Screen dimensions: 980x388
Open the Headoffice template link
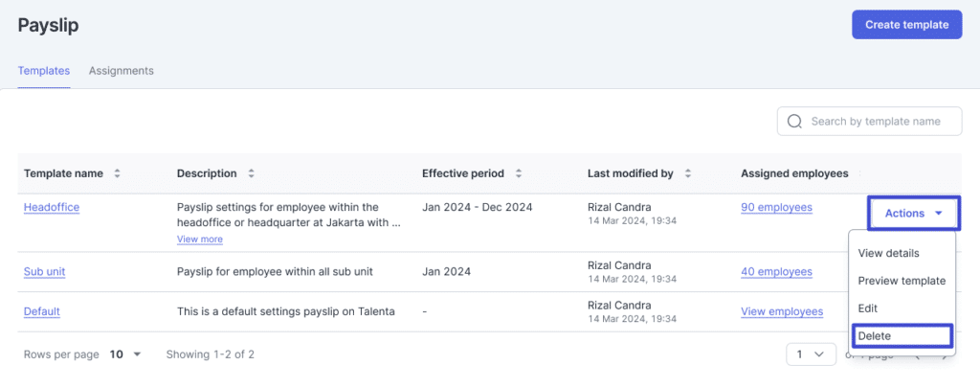[x=52, y=207]
